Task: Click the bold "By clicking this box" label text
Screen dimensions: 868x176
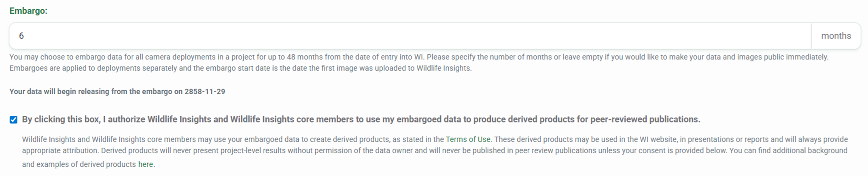Action: (61, 120)
